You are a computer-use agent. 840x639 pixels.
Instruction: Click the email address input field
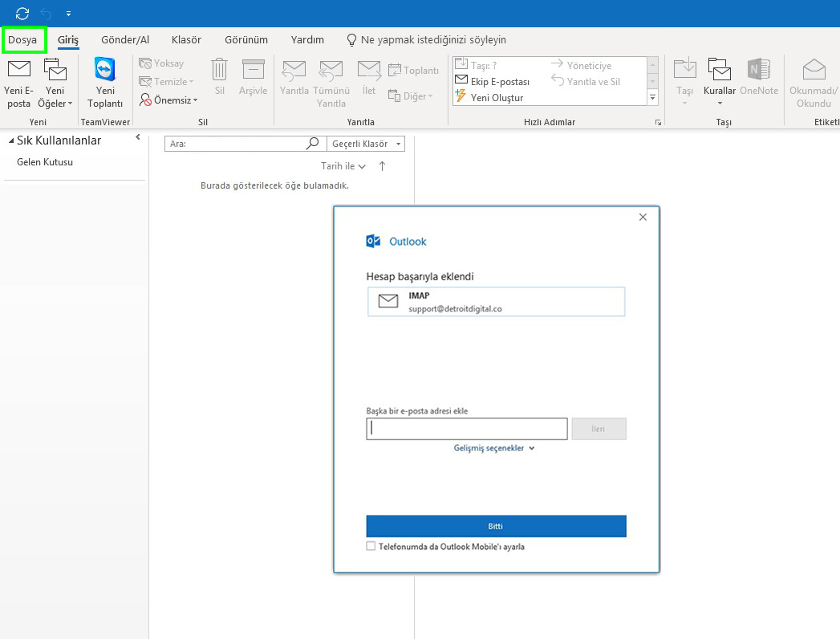point(465,428)
